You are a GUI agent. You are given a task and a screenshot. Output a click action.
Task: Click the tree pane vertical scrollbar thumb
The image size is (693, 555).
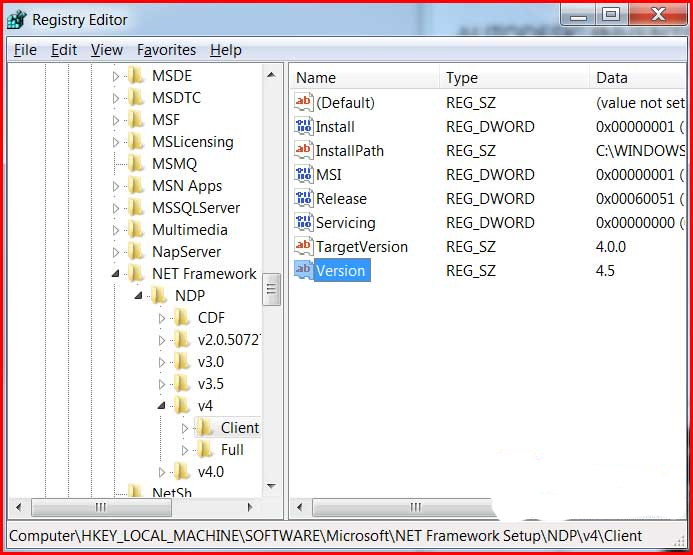pos(271,290)
